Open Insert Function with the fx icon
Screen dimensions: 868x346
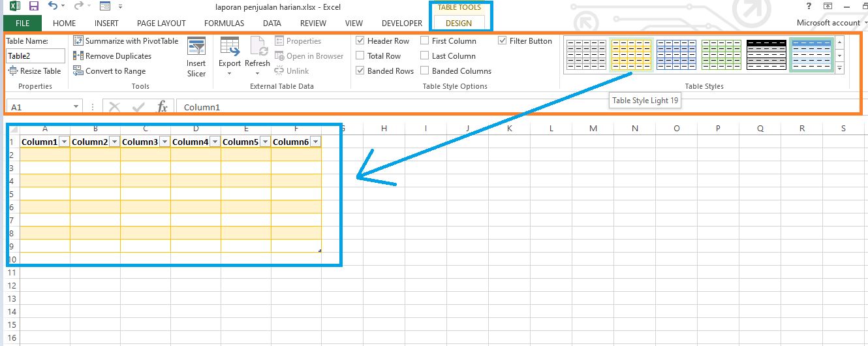[163, 107]
